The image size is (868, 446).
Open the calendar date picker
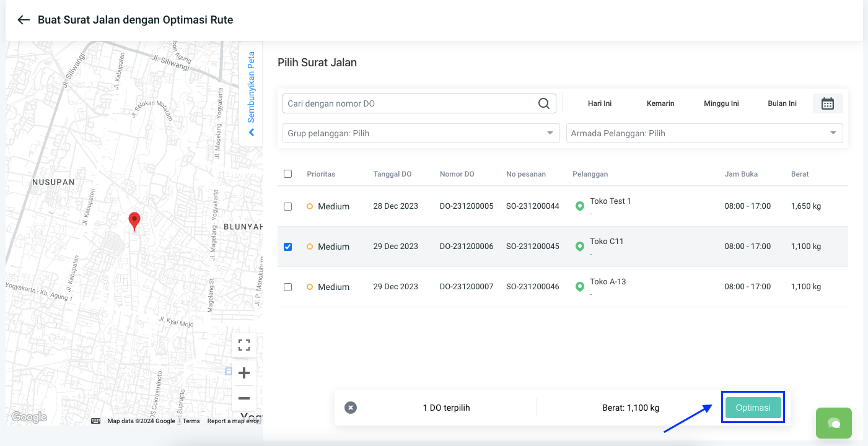[827, 103]
